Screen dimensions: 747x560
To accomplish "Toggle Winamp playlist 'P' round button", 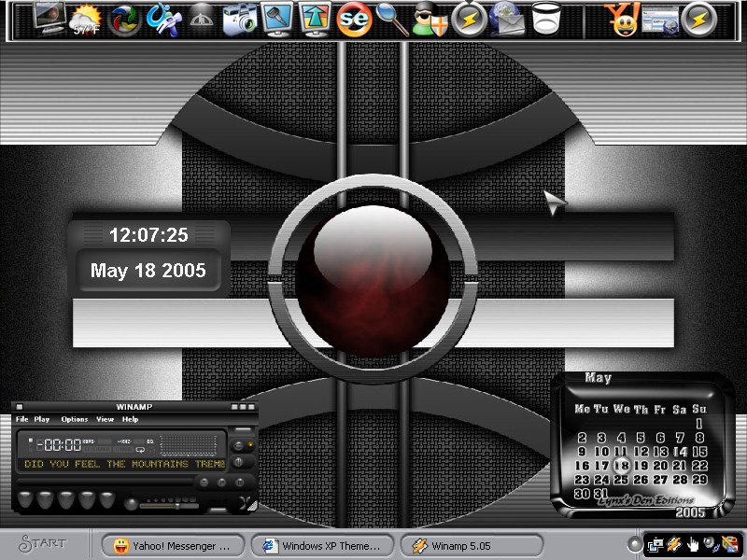I will pos(221,483).
